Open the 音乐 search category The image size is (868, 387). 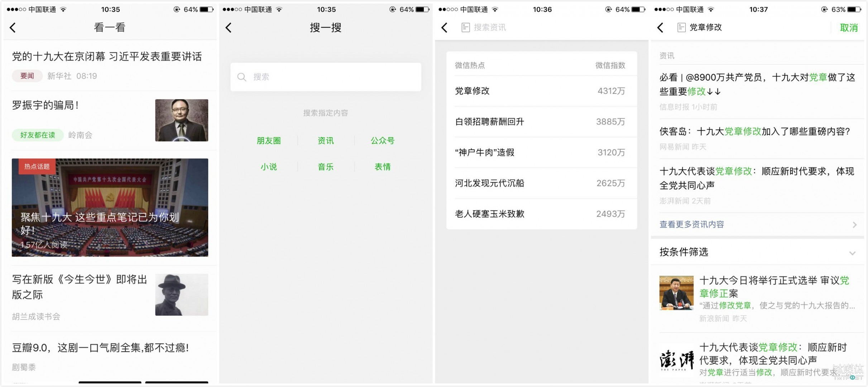click(325, 167)
